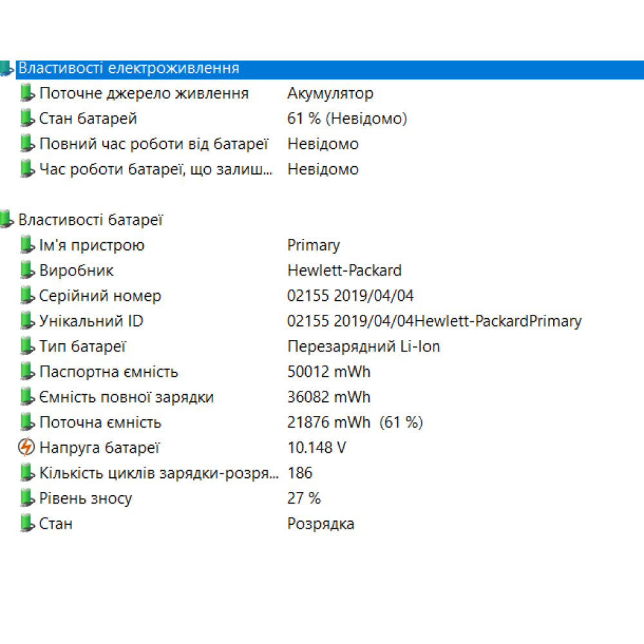Select the Повний час роботи від батареї row

pyautogui.click(x=153, y=144)
